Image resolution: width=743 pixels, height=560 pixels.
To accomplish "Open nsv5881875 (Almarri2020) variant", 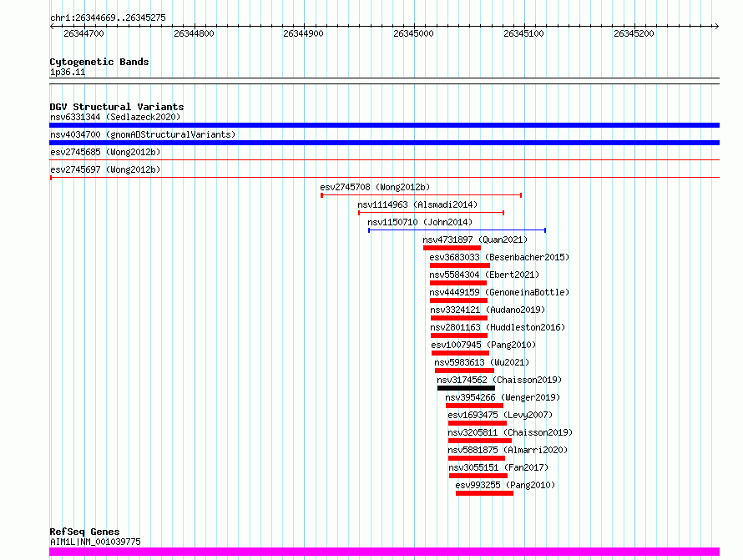I will [508, 450].
